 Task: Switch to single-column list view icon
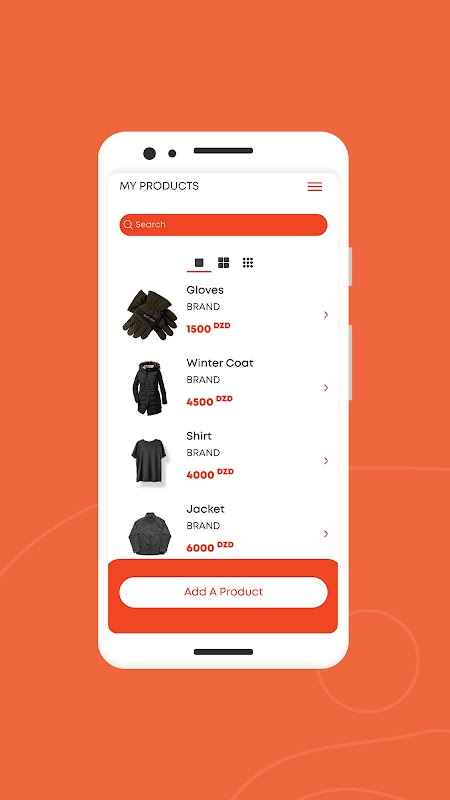(199, 263)
